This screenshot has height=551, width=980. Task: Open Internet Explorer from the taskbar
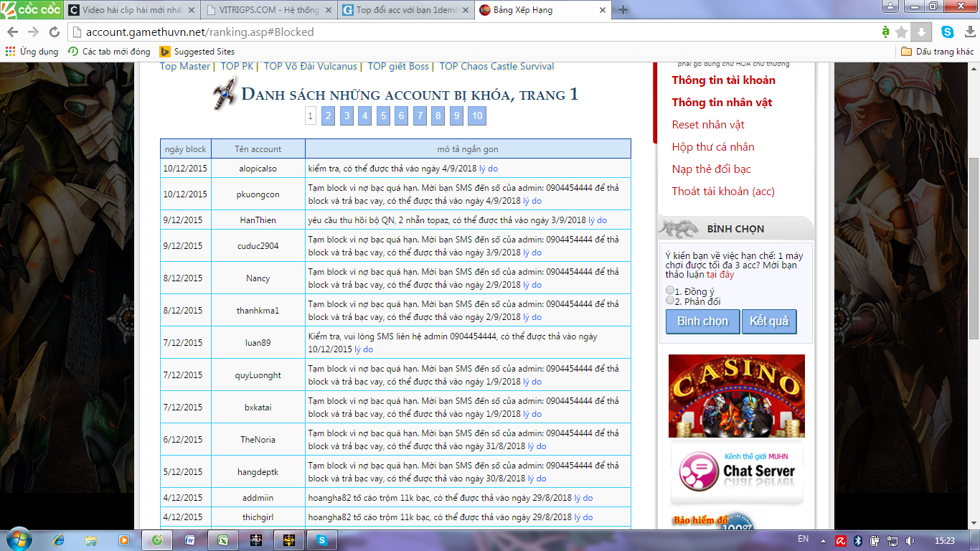59,540
